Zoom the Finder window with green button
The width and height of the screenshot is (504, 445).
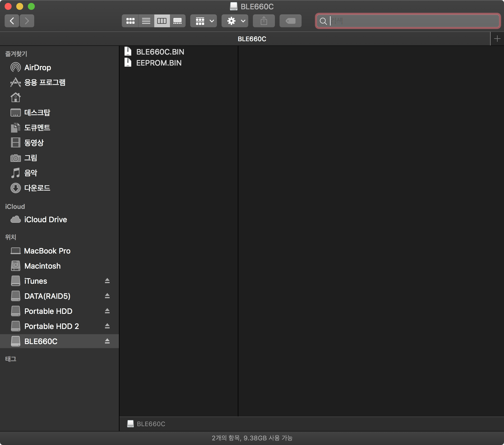point(31,6)
